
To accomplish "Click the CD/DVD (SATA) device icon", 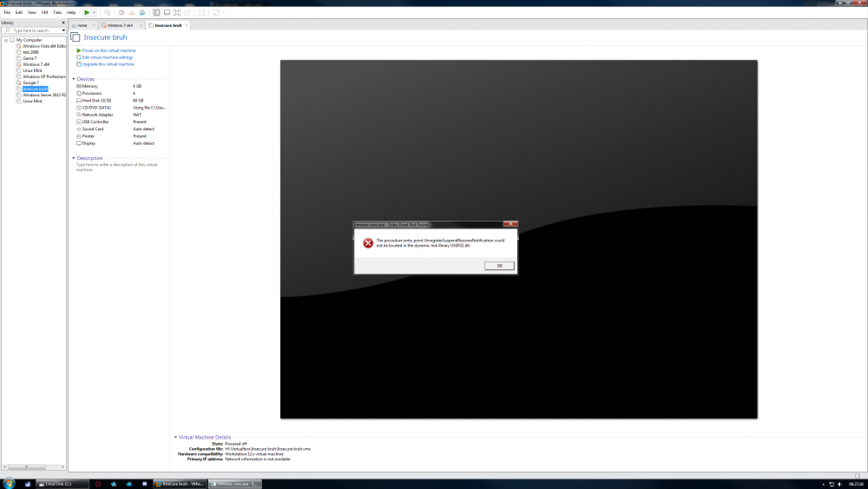I will [x=79, y=108].
